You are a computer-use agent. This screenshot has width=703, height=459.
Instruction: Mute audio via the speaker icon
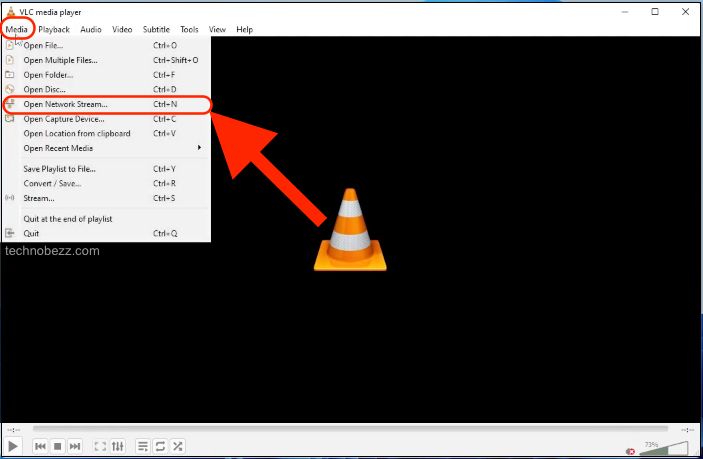630,451
